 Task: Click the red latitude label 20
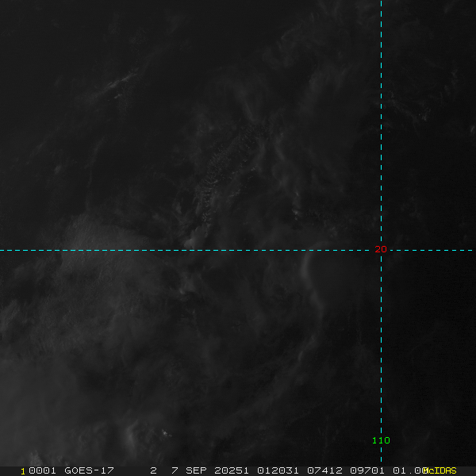pyautogui.click(x=381, y=249)
